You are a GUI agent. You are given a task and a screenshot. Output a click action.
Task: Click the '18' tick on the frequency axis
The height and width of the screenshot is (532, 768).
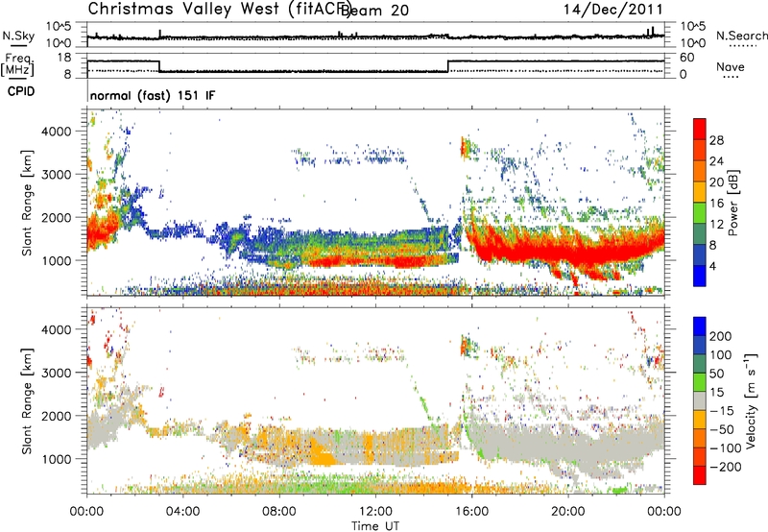pos(63,58)
